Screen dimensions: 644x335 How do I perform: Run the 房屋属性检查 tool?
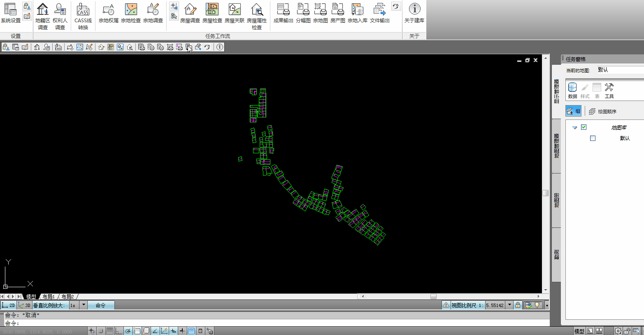tap(257, 16)
